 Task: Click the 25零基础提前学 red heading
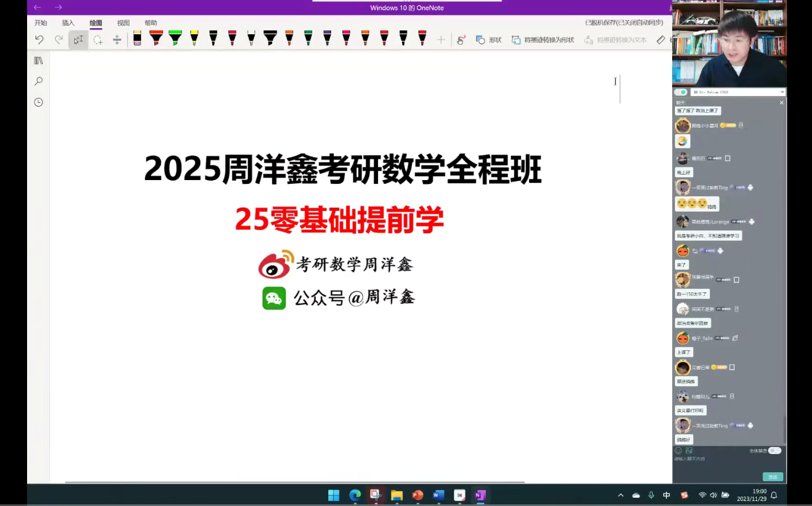(x=339, y=220)
